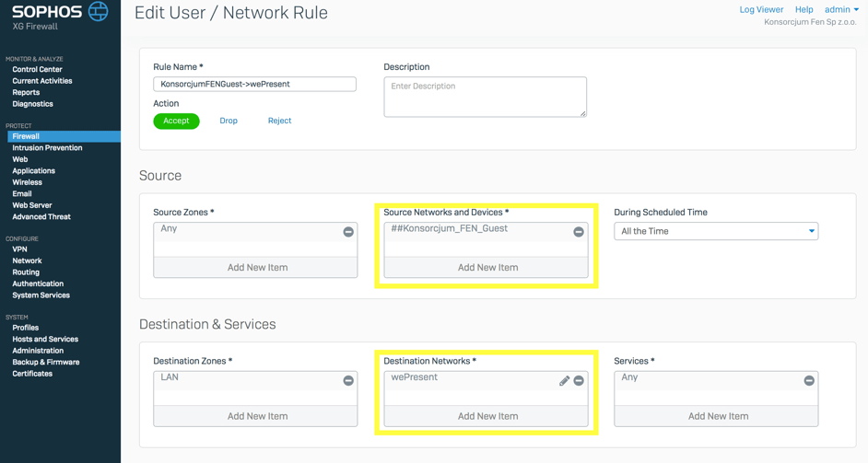Click the Description text area
Viewport: 868px width, 463px height.
point(485,97)
